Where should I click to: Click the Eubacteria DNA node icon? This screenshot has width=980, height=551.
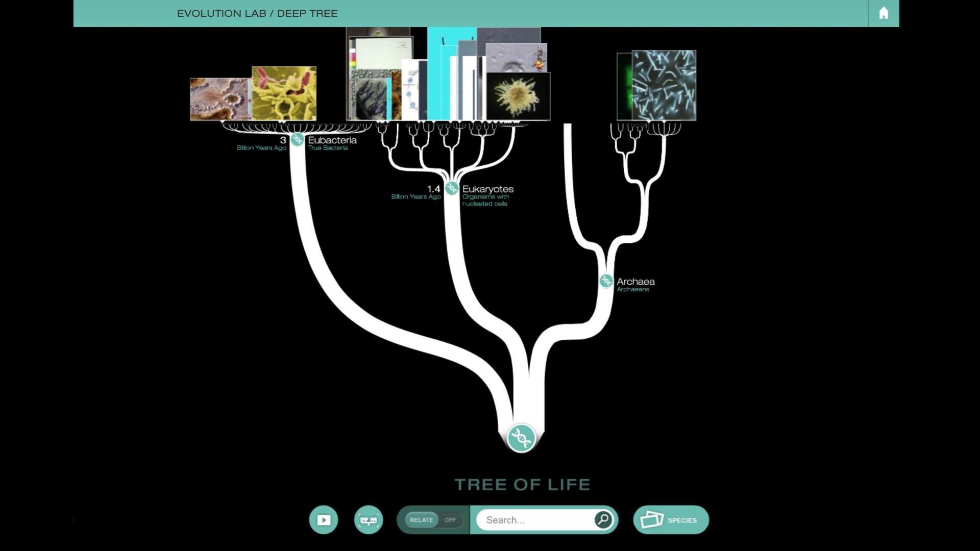point(297,139)
